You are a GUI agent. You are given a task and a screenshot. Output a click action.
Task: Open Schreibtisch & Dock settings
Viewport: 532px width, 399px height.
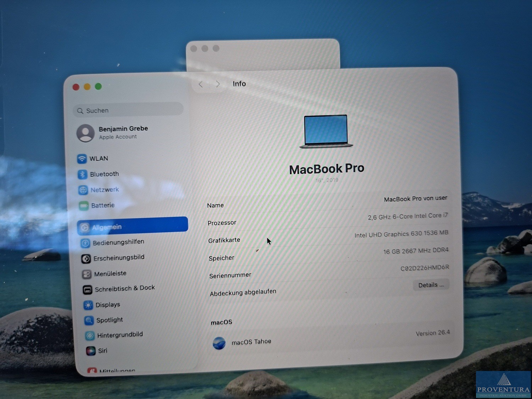click(124, 288)
